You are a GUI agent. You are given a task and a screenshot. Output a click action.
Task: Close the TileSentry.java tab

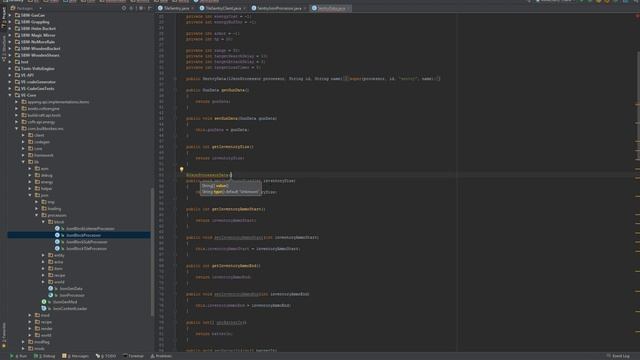tap(192, 8)
